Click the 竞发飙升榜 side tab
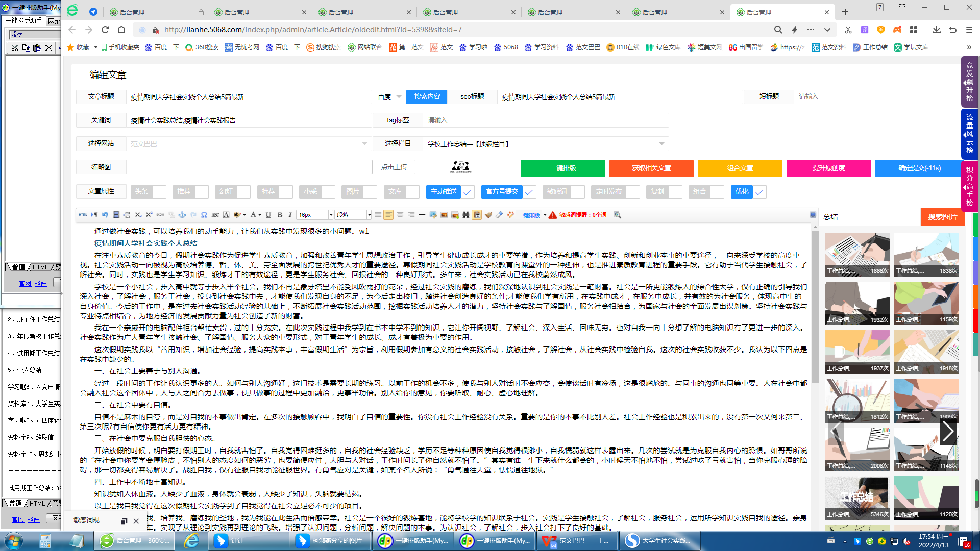This screenshot has width=980, height=551. pyautogui.click(x=969, y=82)
